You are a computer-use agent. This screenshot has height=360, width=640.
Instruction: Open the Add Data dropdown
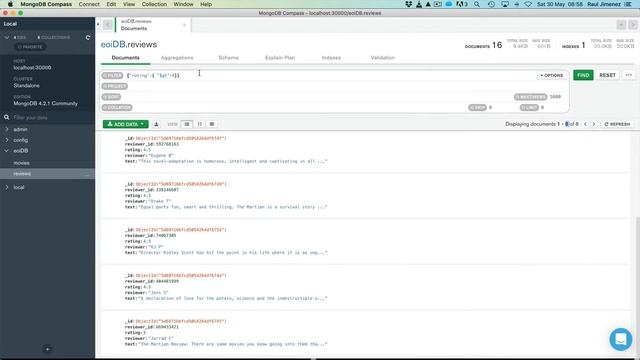126,124
